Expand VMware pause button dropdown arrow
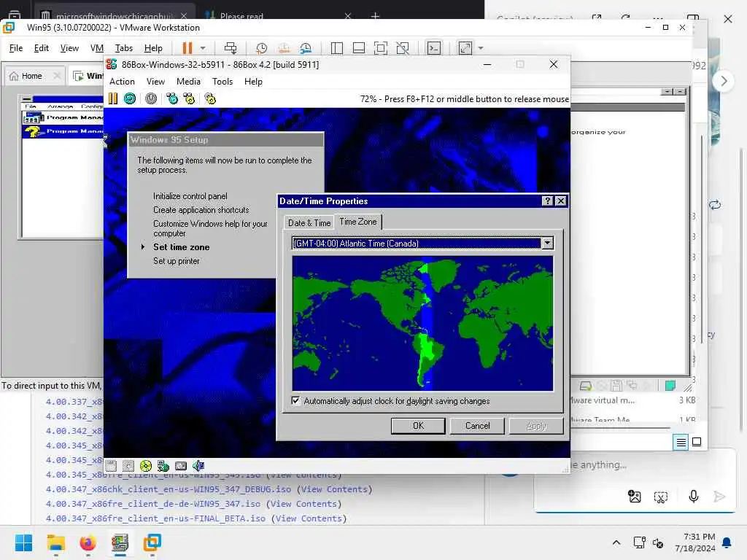Screen dimensions: 747x560 [203, 47]
